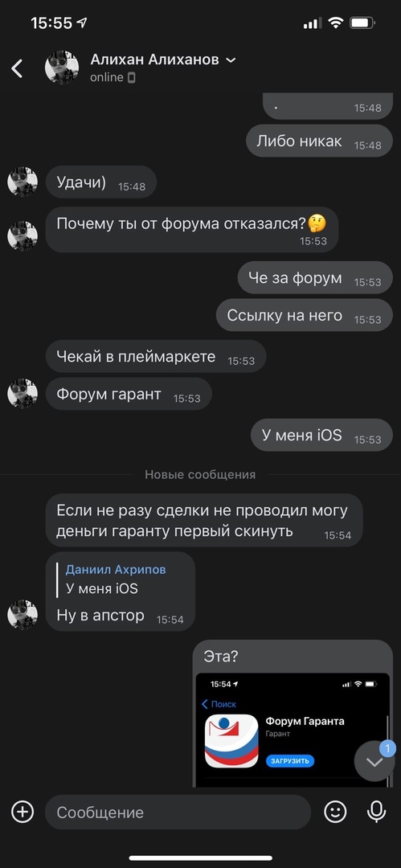Tap the Форум Гаранта app icon image
This screenshot has height=868, width=401.
coord(231,741)
